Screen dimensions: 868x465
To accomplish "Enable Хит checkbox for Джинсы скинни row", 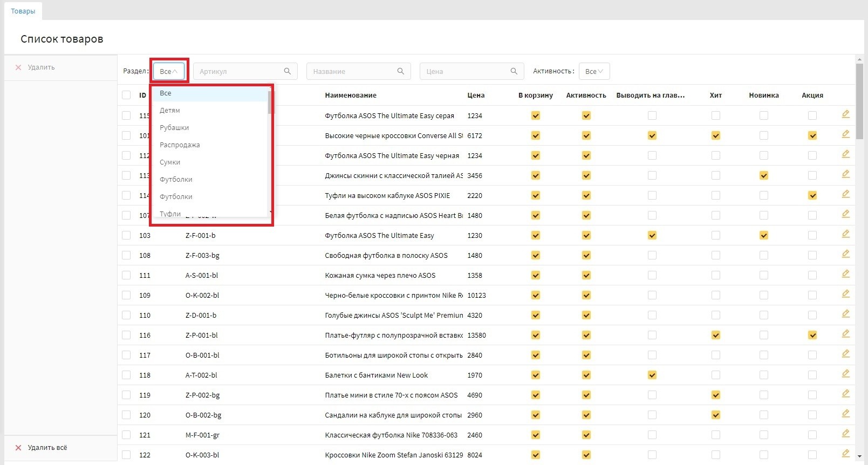I will point(715,175).
